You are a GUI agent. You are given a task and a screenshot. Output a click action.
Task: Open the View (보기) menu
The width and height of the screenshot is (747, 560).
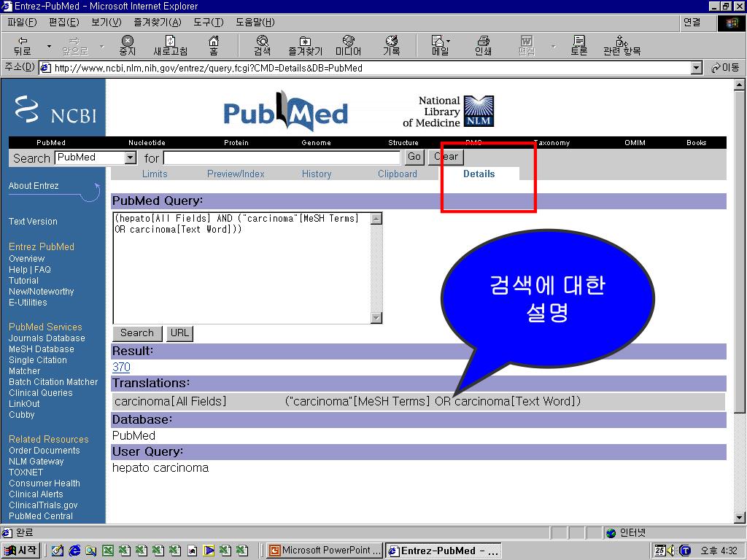point(106,23)
